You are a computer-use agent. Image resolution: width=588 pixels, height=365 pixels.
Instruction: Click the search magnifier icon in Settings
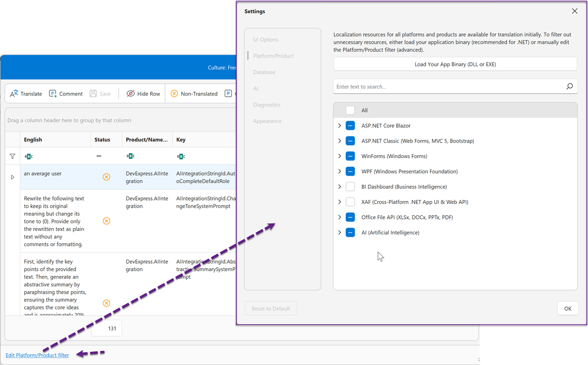point(570,87)
